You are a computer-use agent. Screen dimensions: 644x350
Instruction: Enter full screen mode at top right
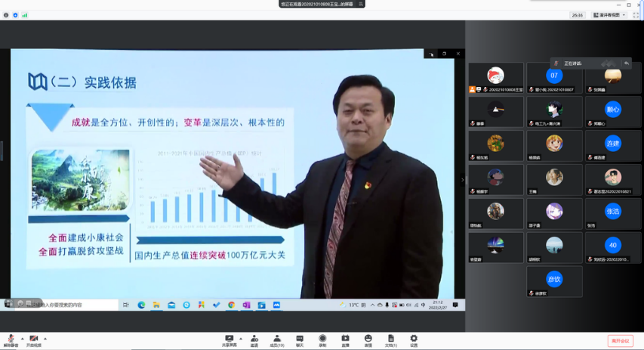[636, 15]
